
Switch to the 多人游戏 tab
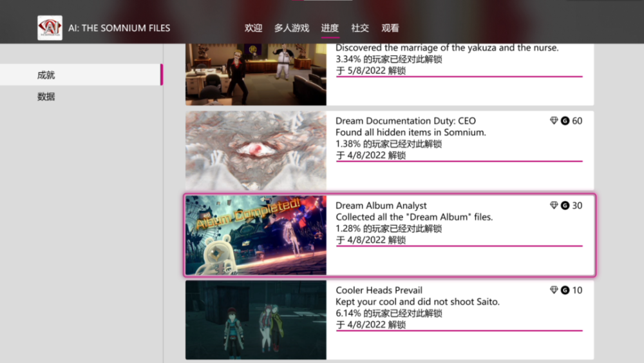(292, 28)
